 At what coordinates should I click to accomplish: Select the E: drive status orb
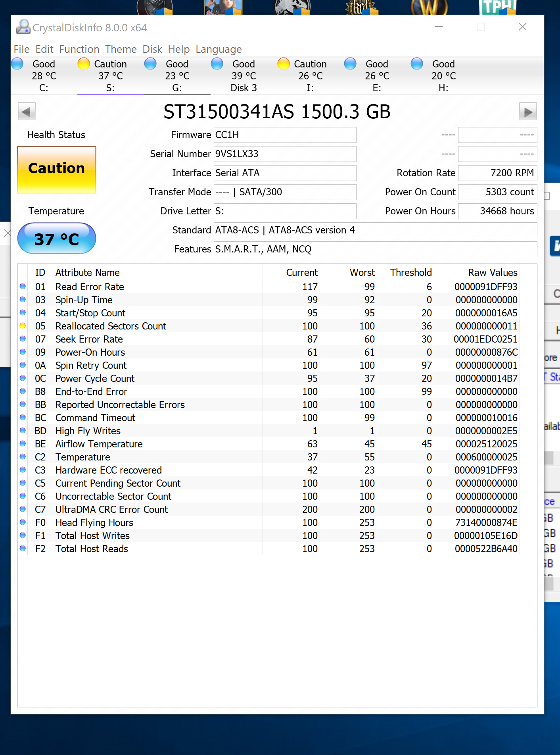pos(350,64)
